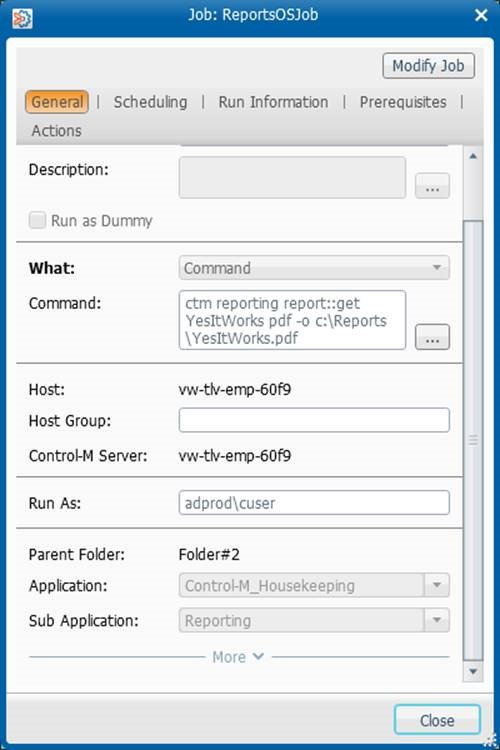Expand the Application dropdown arrow

point(436,585)
